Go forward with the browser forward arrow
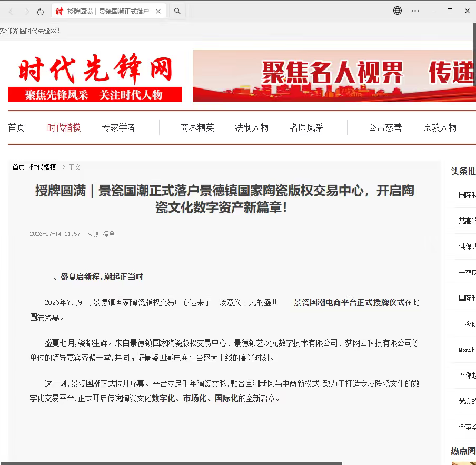 27,12
